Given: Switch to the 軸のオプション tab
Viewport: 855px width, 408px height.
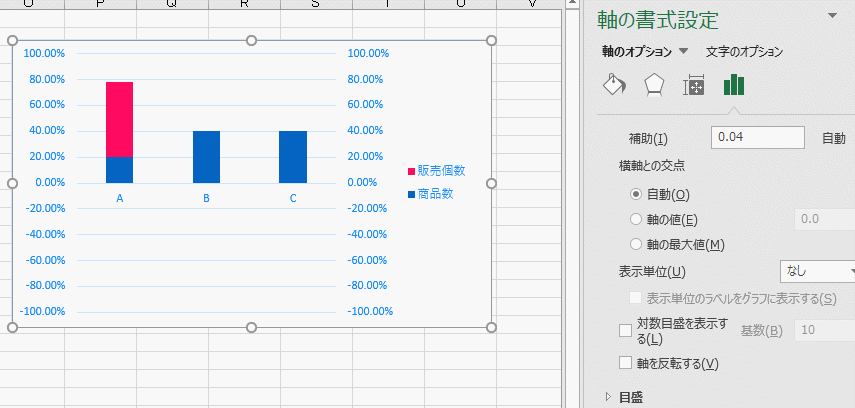Looking at the screenshot, I should (637, 51).
